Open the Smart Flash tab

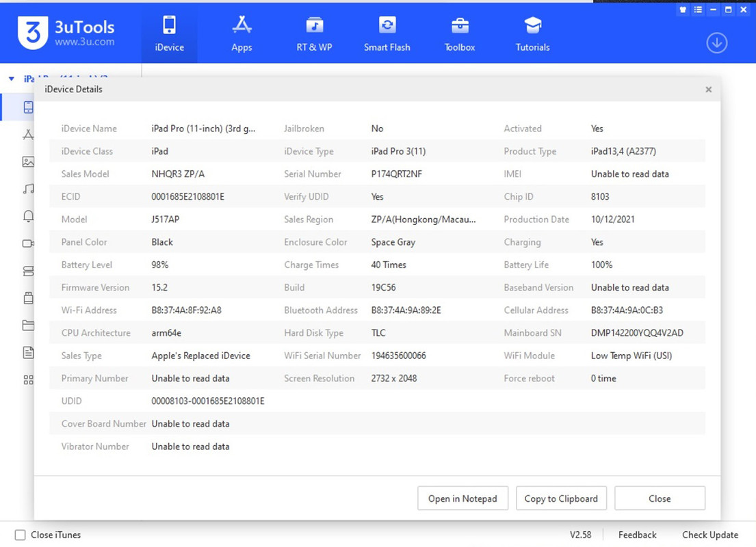click(x=387, y=34)
